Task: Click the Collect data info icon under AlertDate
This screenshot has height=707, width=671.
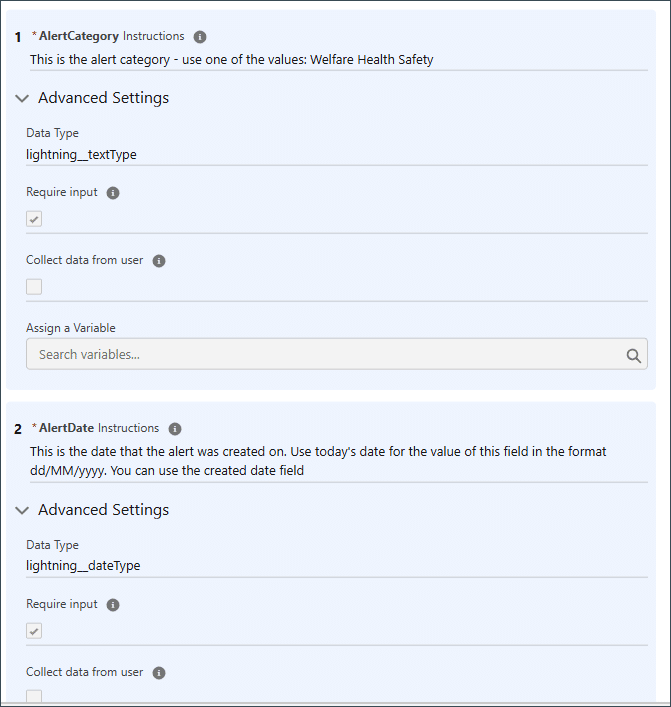Action: (159, 673)
